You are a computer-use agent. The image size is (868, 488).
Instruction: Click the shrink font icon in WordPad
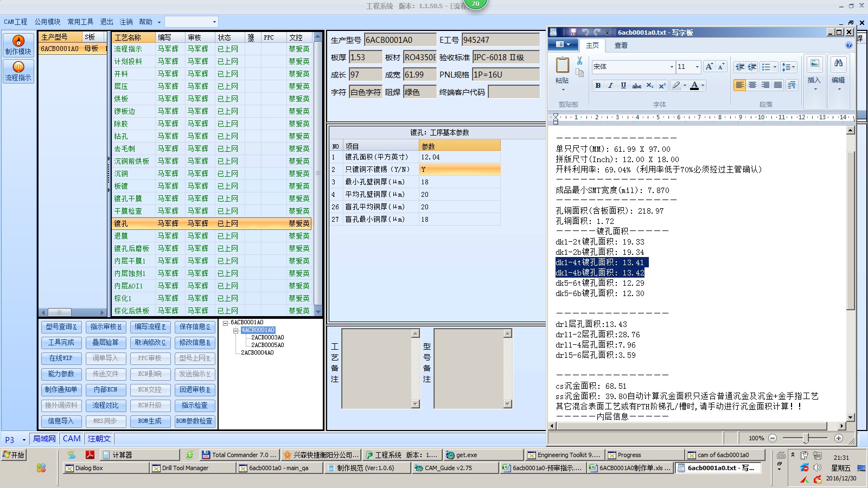coord(721,67)
